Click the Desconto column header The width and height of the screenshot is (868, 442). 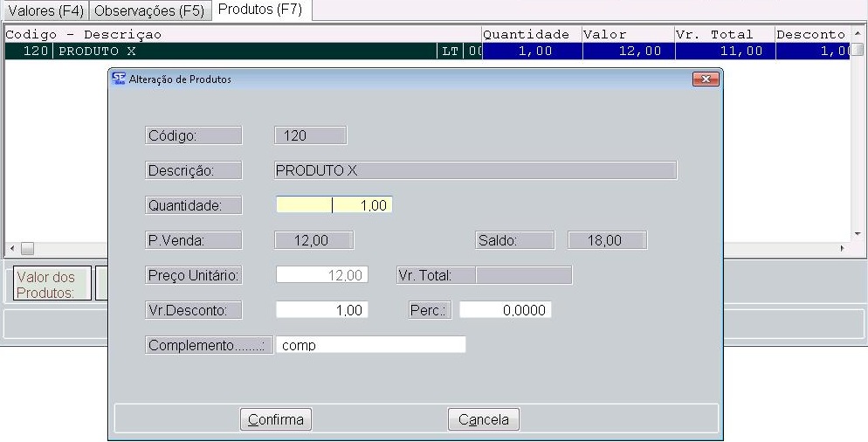810,35
